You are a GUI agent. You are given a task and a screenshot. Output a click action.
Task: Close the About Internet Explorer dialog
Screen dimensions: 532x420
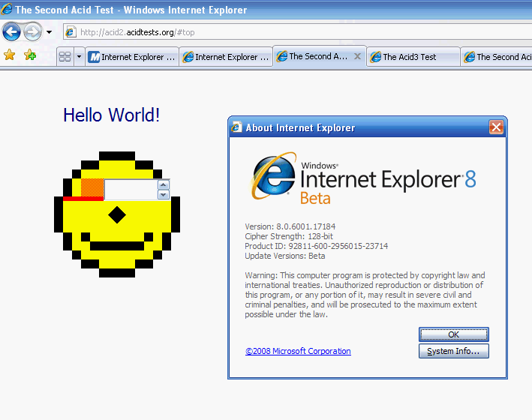click(x=496, y=127)
